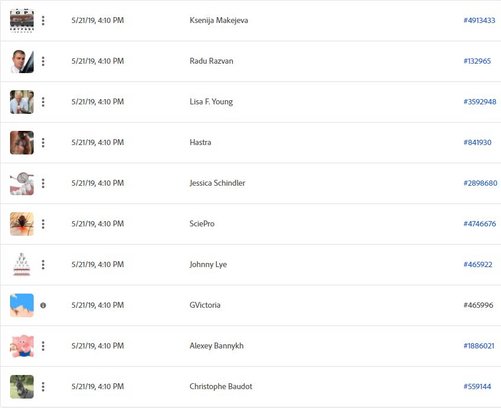Open asset link #1886021
The width and height of the screenshot is (501, 408).
[479, 346]
